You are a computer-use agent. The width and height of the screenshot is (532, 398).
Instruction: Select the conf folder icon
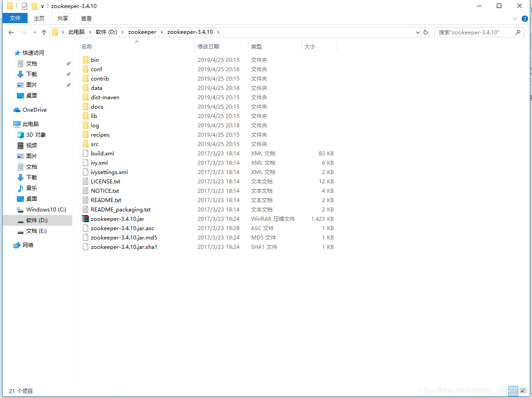point(85,69)
